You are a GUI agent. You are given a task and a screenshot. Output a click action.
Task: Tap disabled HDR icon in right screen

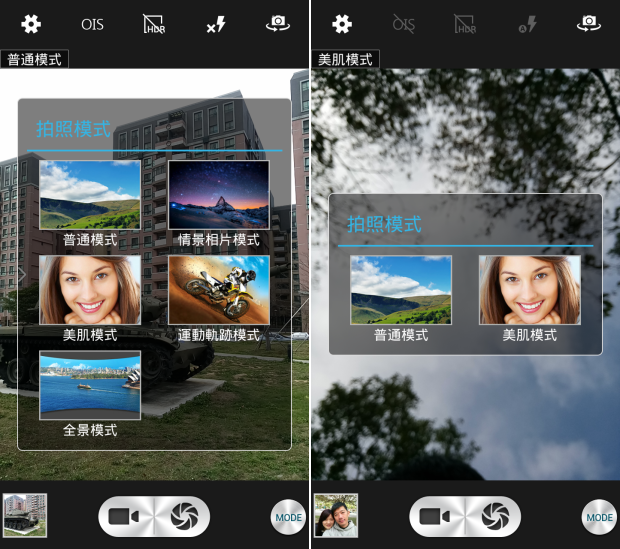click(x=465, y=24)
